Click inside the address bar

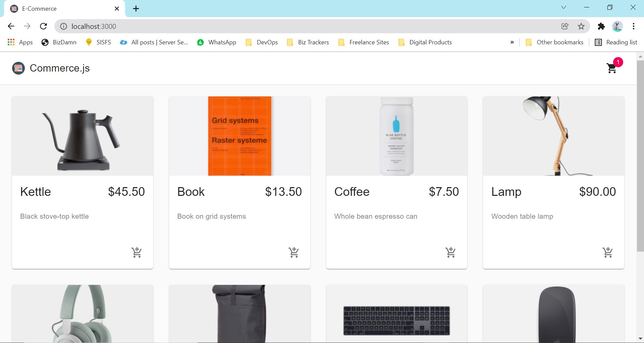pos(201,26)
